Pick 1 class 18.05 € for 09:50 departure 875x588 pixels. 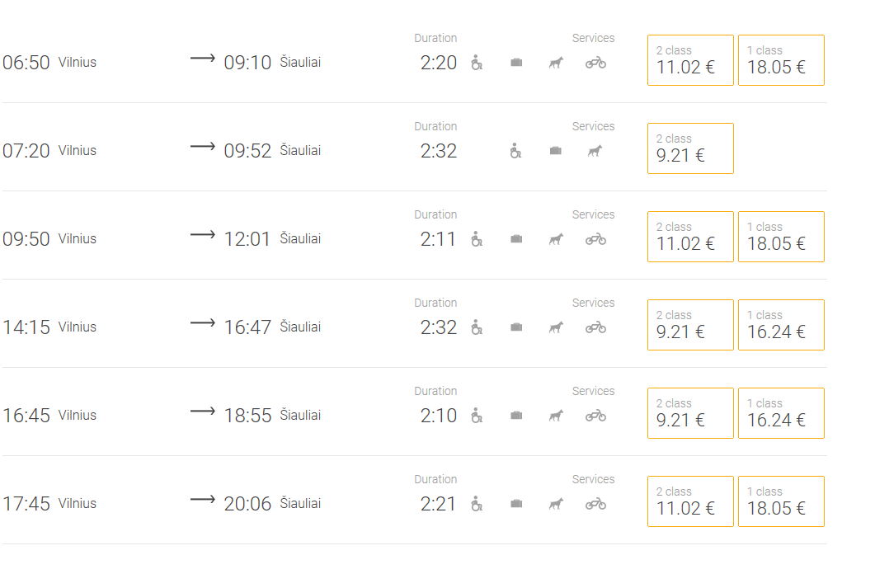click(x=781, y=237)
